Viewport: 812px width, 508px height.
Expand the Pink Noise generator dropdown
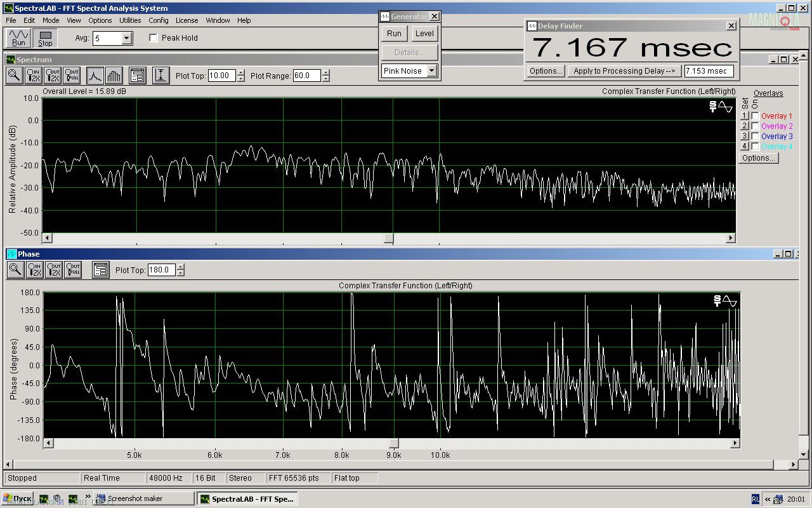431,71
